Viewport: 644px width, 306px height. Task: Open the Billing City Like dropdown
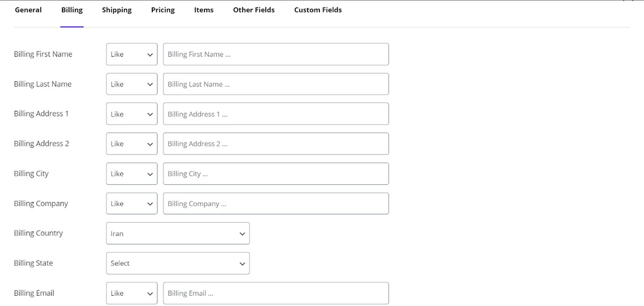coord(131,174)
